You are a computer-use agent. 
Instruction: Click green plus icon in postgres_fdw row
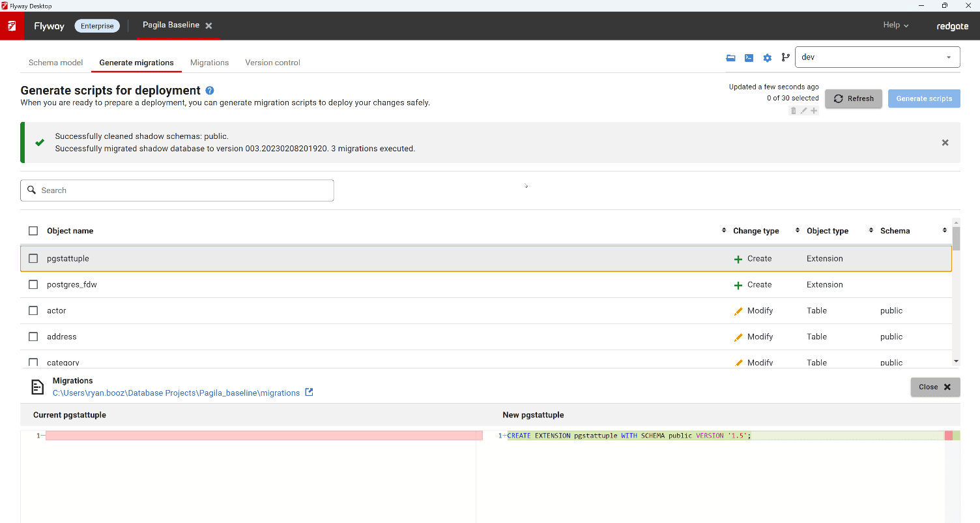pos(738,286)
